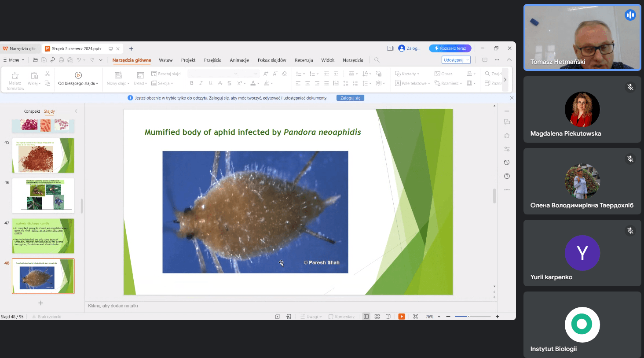Open the Uwagi dropdown in status bar

[311, 317]
